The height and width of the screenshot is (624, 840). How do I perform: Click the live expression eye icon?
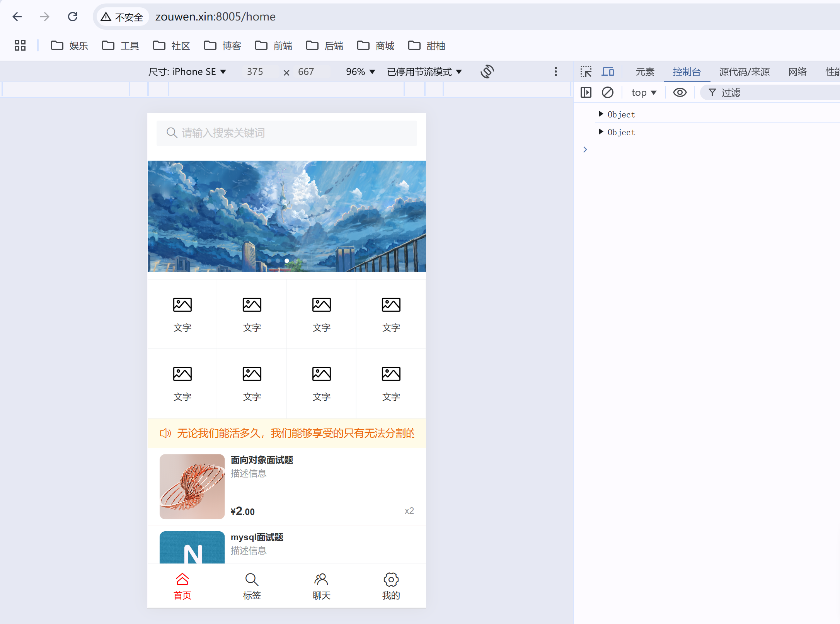tap(680, 93)
